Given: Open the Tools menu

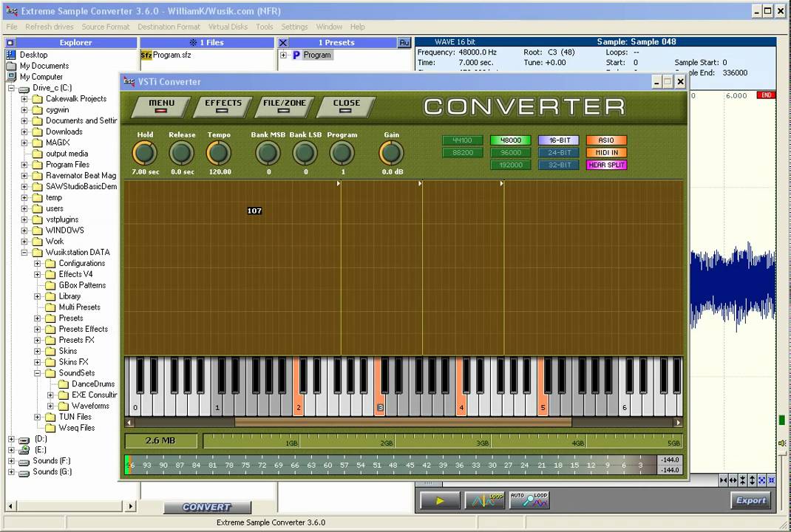Looking at the screenshot, I should tap(265, 27).
